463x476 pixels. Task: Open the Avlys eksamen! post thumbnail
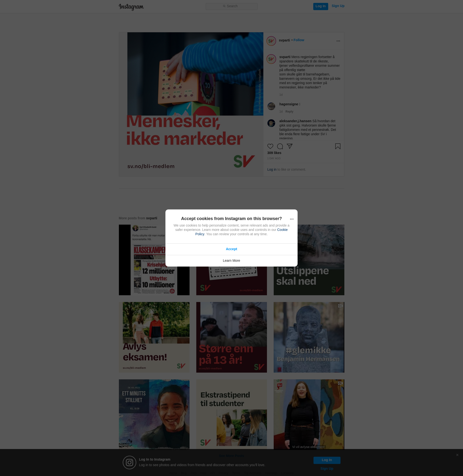(154, 337)
